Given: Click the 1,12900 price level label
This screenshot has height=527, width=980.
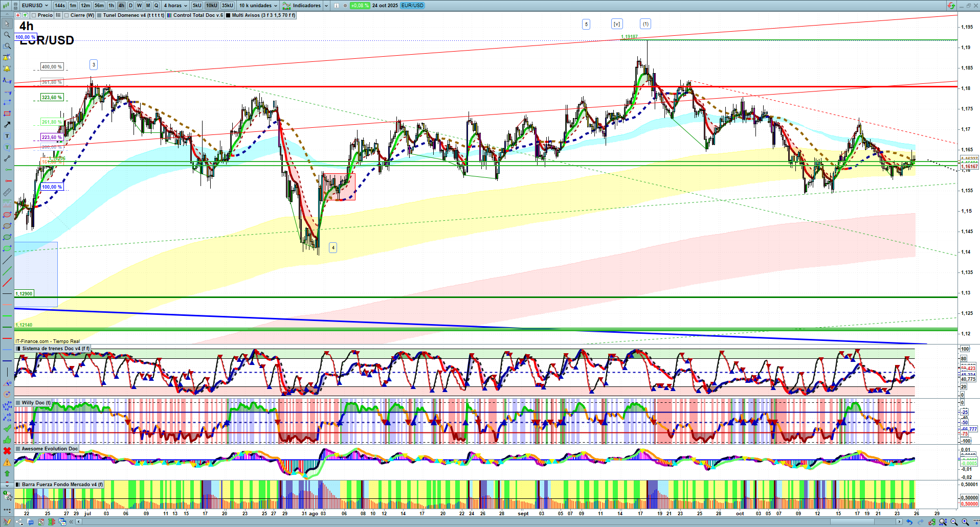Looking at the screenshot, I should [x=24, y=294].
